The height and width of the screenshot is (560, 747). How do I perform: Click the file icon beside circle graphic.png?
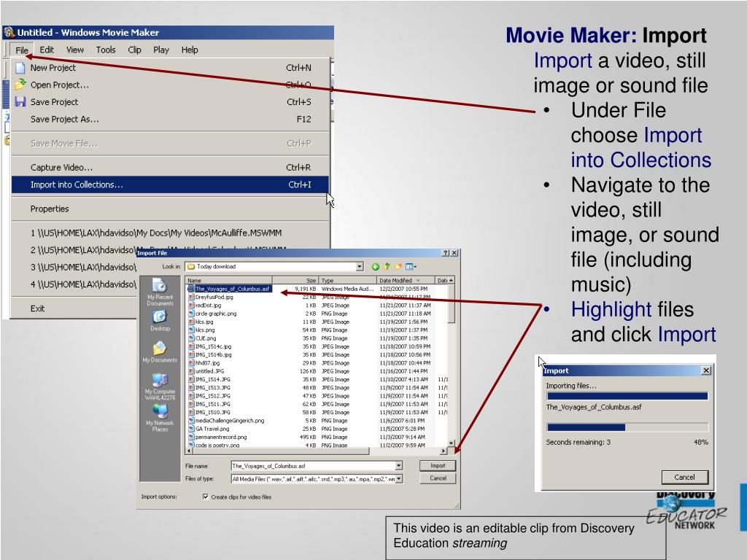191,314
